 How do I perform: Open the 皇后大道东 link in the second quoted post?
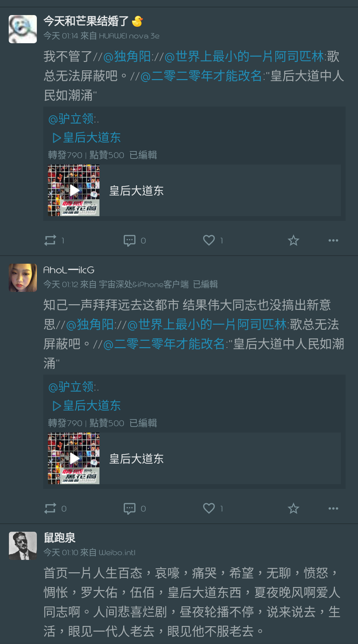[x=87, y=405]
